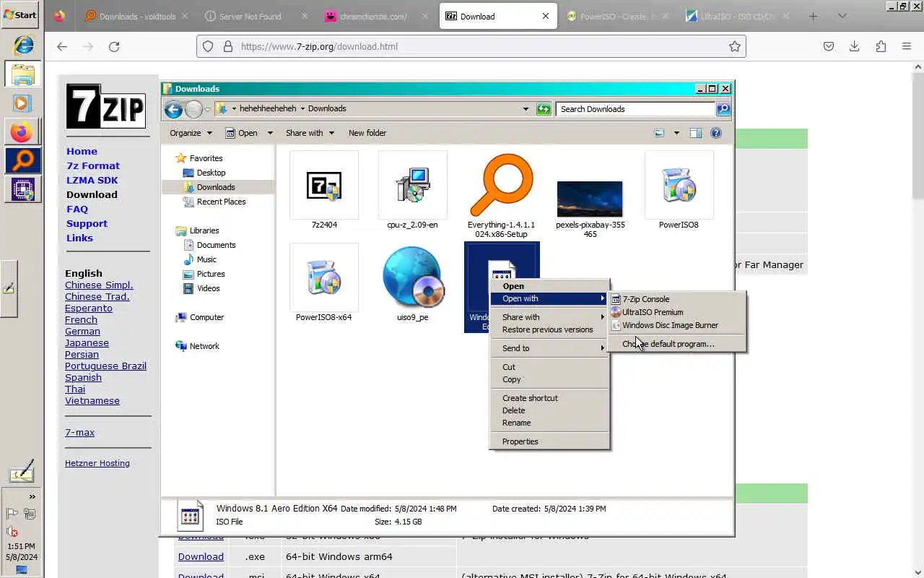Choose UltraISO Premium in Open with submenu

coord(676,312)
